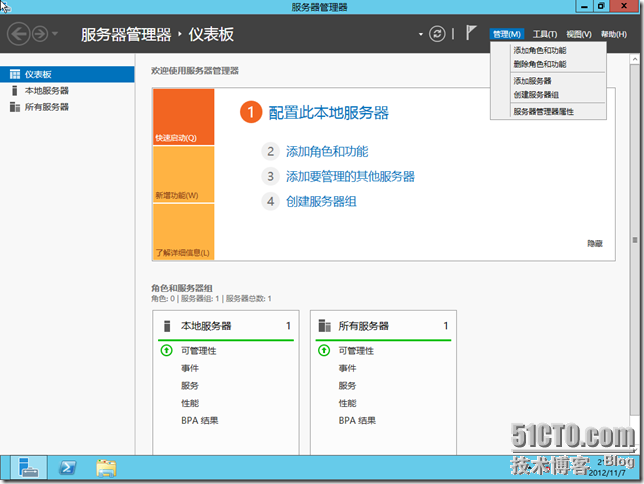Choose 添加服务器 menu entry

pyautogui.click(x=532, y=81)
